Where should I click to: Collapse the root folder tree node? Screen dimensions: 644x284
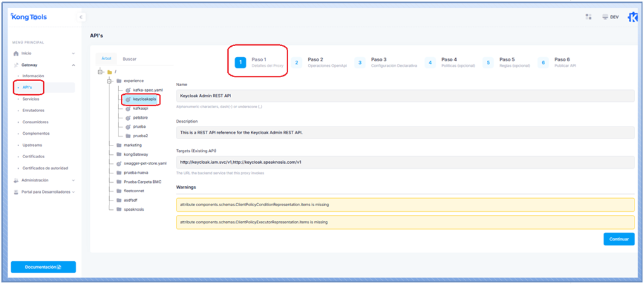point(101,72)
